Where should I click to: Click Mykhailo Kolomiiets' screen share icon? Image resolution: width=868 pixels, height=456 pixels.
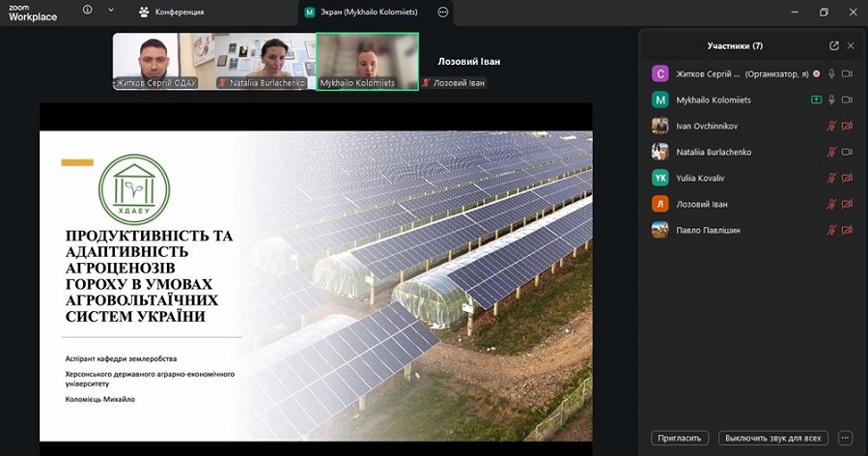(816, 100)
